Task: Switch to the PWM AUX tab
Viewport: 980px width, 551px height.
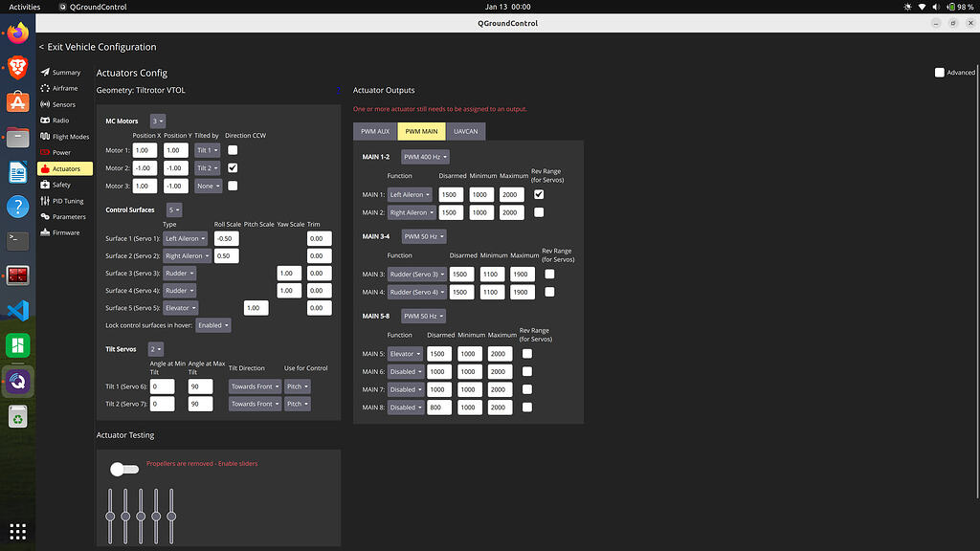Action: click(x=375, y=131)
